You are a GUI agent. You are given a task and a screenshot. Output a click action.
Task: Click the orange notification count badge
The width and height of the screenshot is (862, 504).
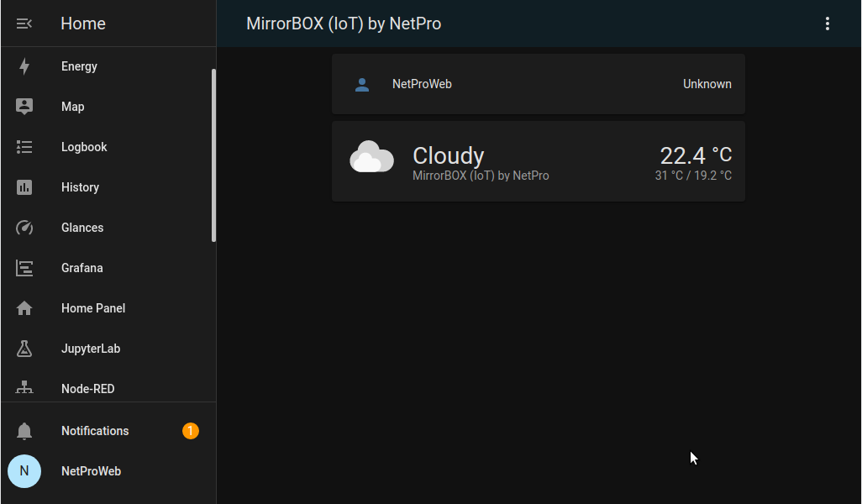191,431
